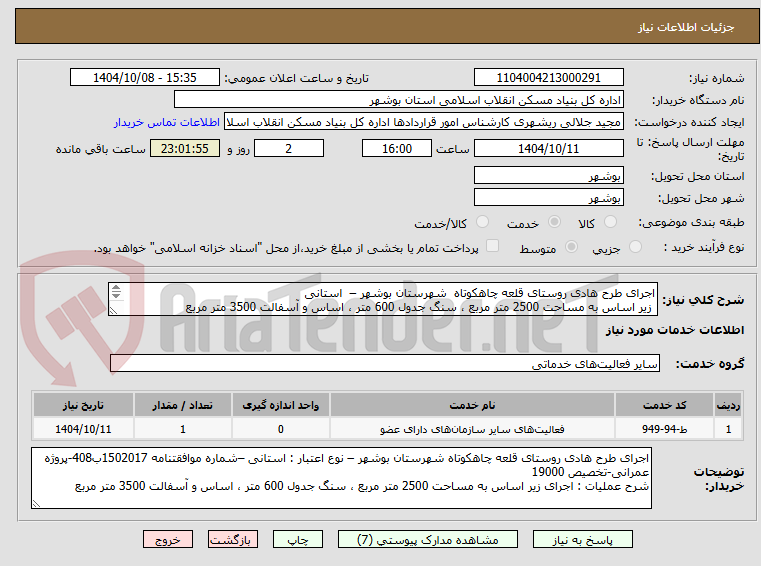Viewport: 761px width, 566px height.
Task: Click the اطلاعات خدمات مورد نیاز heading
Action: (x=675, y=330)
